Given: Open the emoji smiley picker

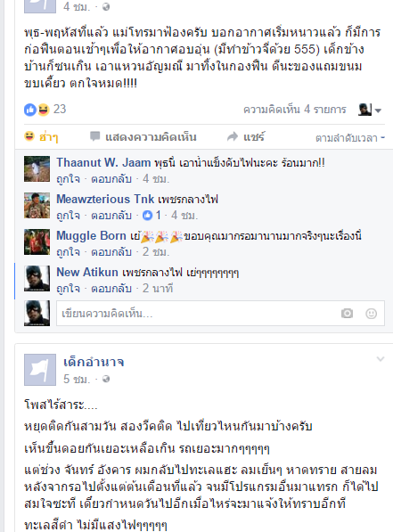Looking at the screenshot, I should pos(371,314).
